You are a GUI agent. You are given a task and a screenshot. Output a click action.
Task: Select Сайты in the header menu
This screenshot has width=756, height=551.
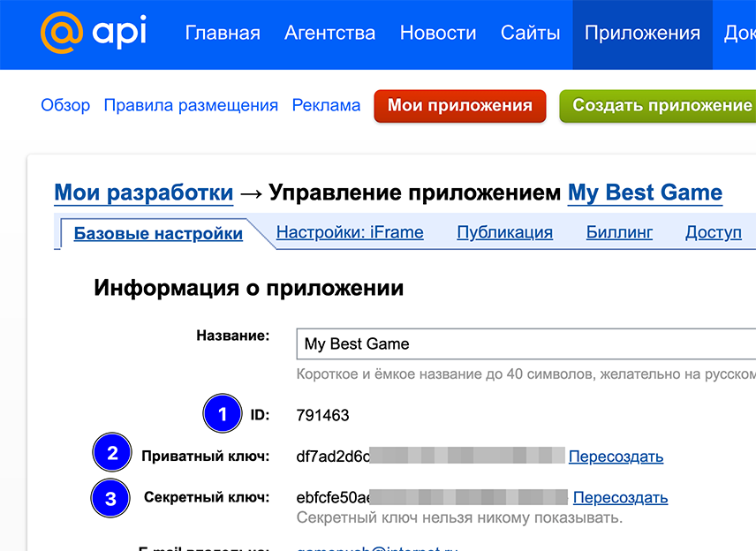tap(530, 34)
